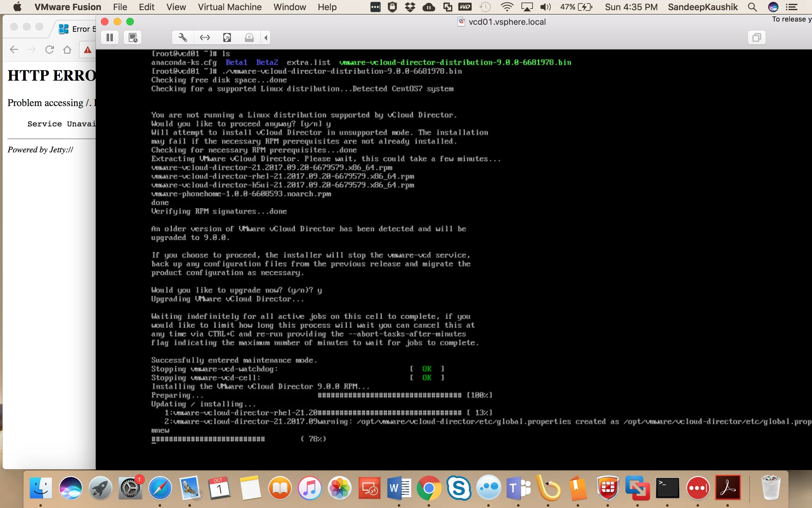Launch Google Chrome from the dock
This screenshot has height=508, width=812.
click(x=429, y=488)
